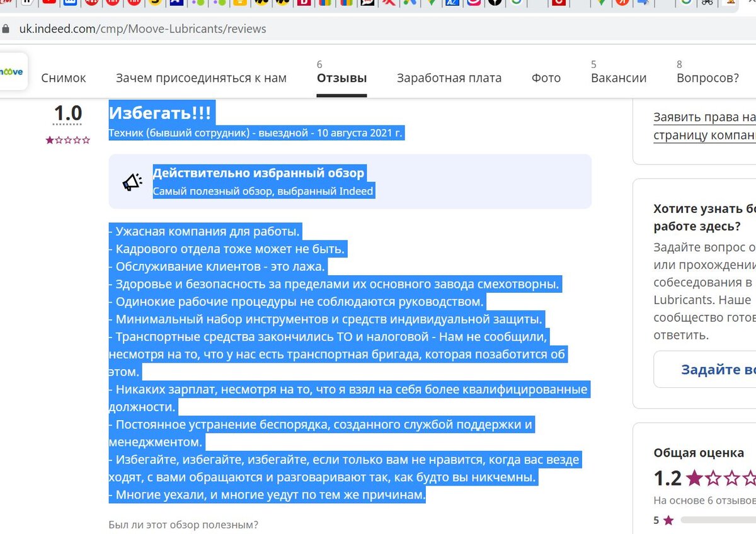
Task: Switch to the blue AZ browser tab
Action: pos(452,3)
